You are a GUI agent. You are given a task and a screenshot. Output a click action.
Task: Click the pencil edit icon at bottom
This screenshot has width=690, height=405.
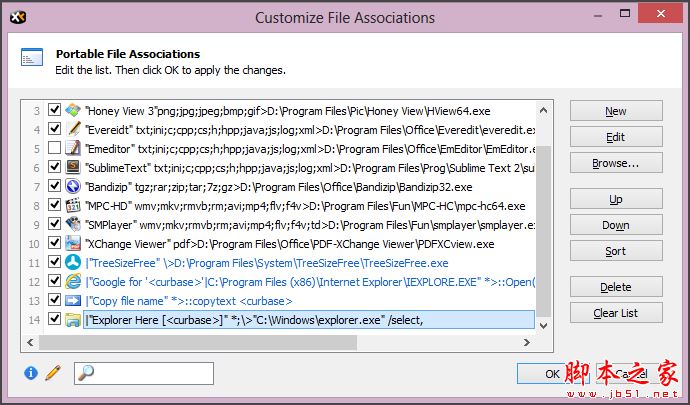(52, 373)
